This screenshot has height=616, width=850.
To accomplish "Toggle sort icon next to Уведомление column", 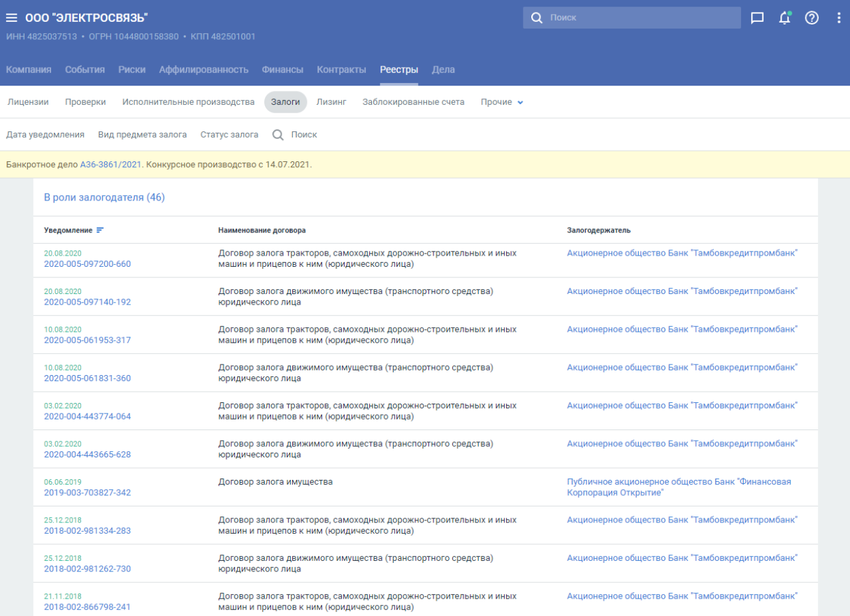I will click(x=100, y=230).
